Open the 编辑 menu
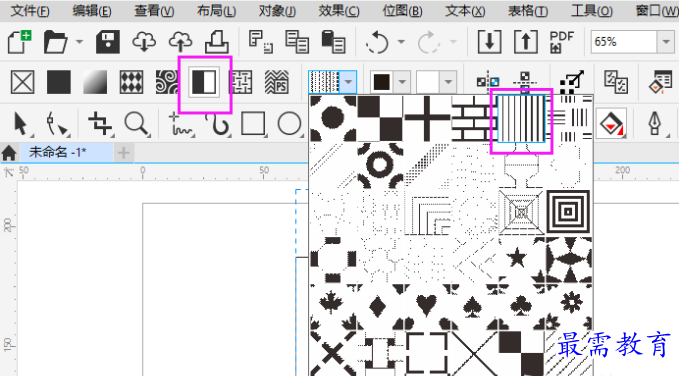679x376 pixels. [92, 10]
